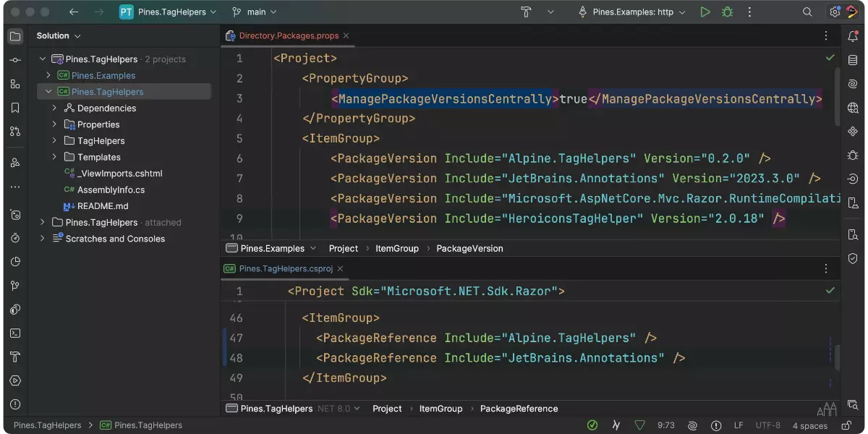Collapse the Pines.TagHelpers project node
This screenshot has width=868, height=434.
point(48,92)
